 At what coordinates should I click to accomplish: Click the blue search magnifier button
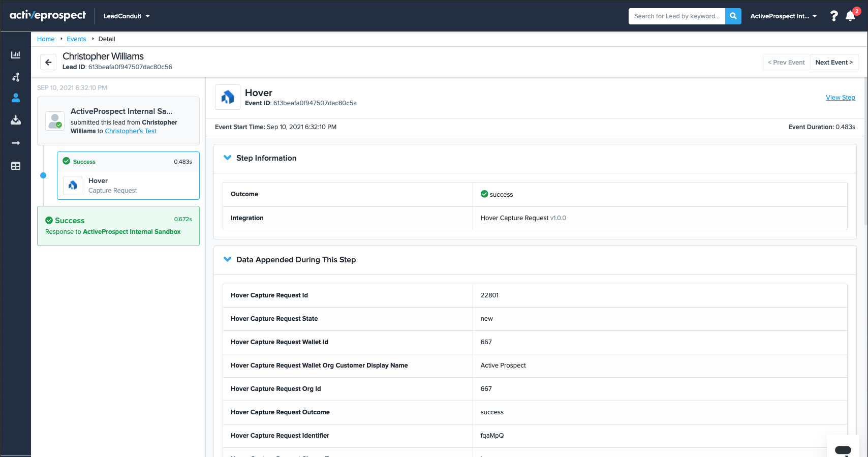pyautogui.click(x=733, y=16)
